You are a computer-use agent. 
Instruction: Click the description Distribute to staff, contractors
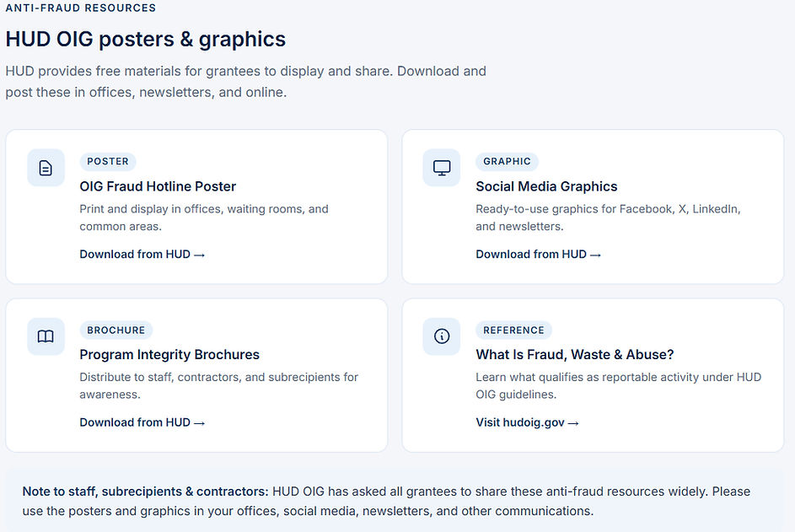point(218,386)
